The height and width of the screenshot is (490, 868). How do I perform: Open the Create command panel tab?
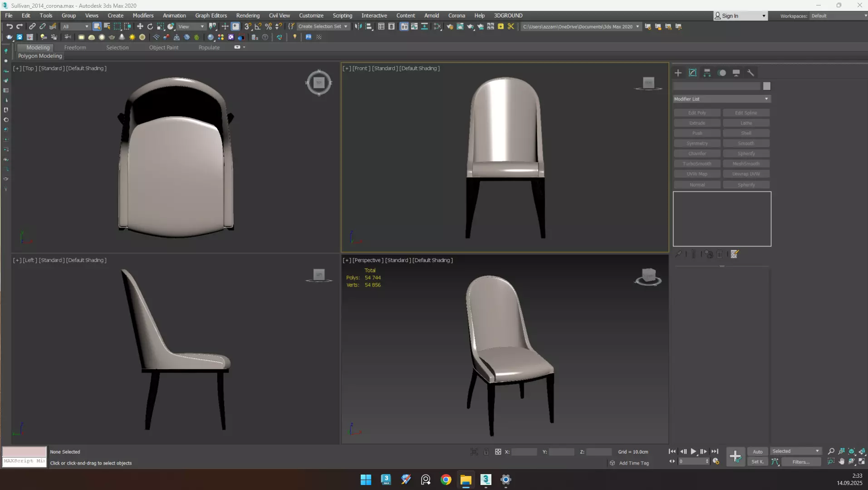click(678, 73)
